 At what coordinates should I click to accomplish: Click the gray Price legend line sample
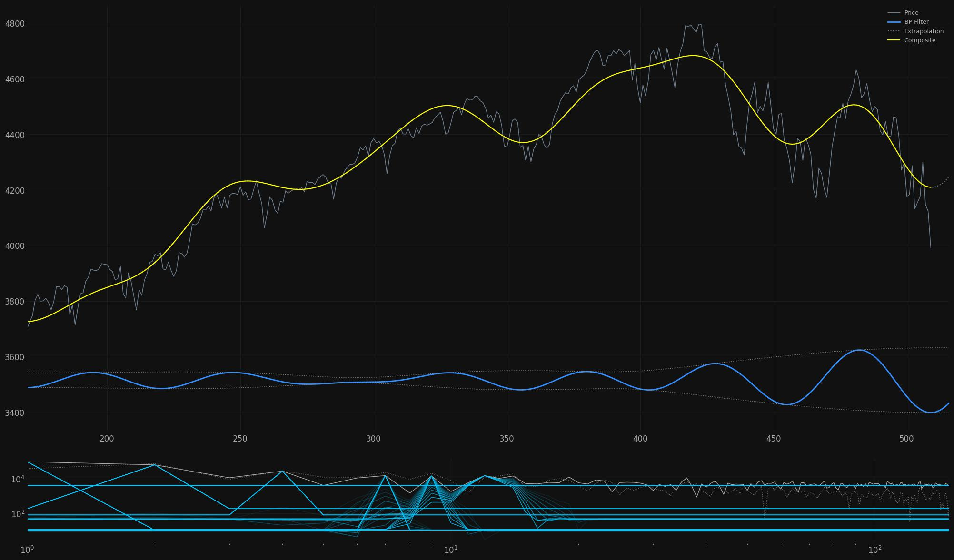point(894,13)
